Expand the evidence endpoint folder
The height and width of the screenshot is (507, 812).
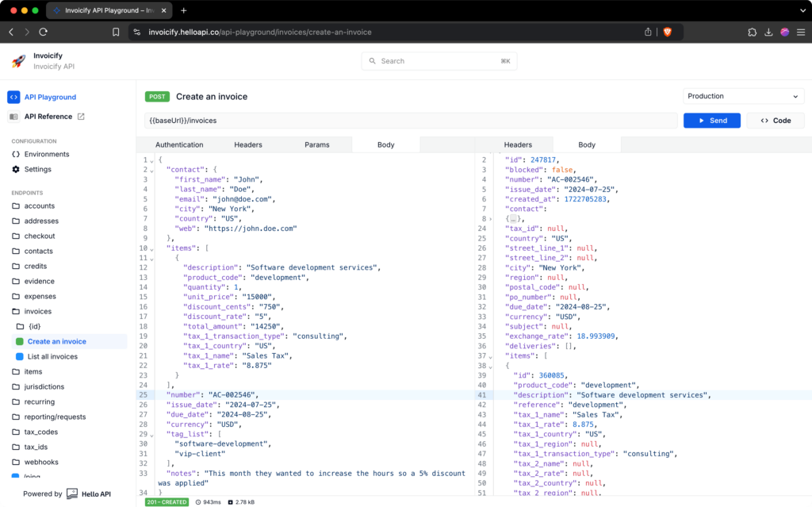pos(39,281)
